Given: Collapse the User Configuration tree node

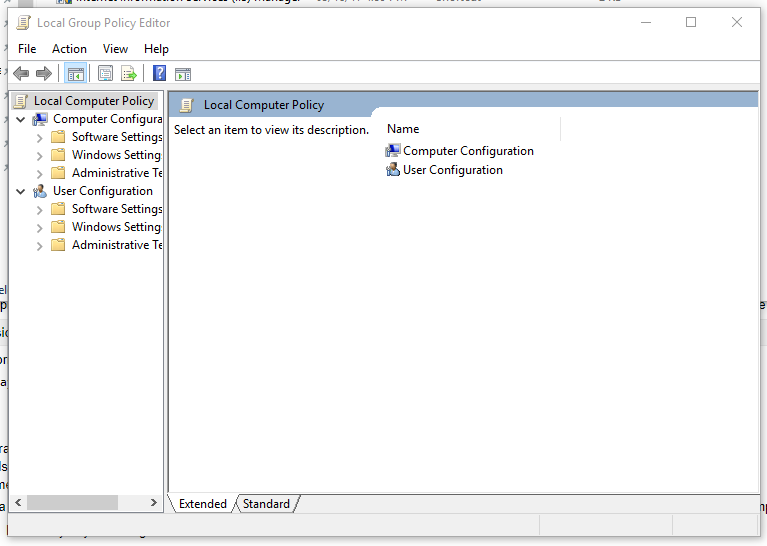Looking at the screenshot, I should point(21,191).
